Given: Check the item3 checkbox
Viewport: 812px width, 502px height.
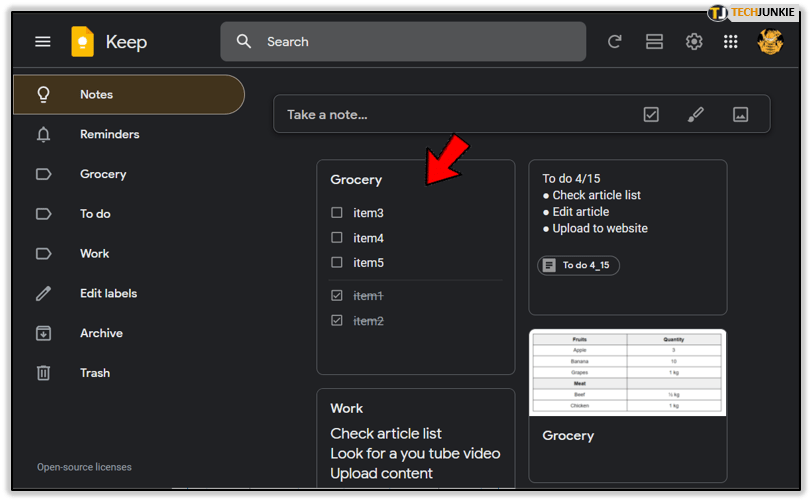Looking at the screenshot, I should click(337, 213).
